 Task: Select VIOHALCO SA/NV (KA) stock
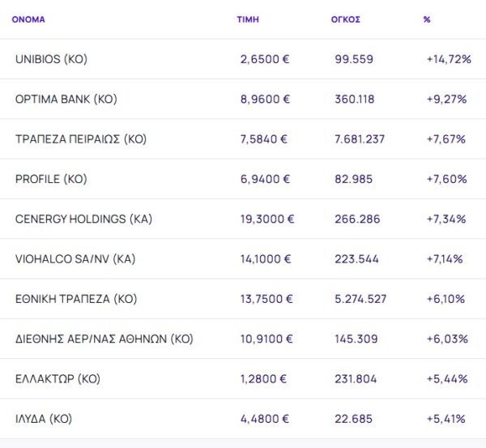(x=75, y=259)
